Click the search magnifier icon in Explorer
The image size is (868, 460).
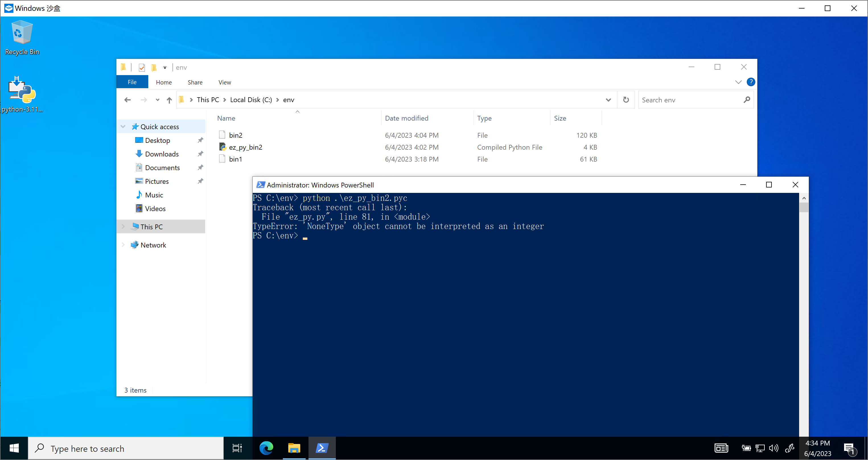(747, 100)
